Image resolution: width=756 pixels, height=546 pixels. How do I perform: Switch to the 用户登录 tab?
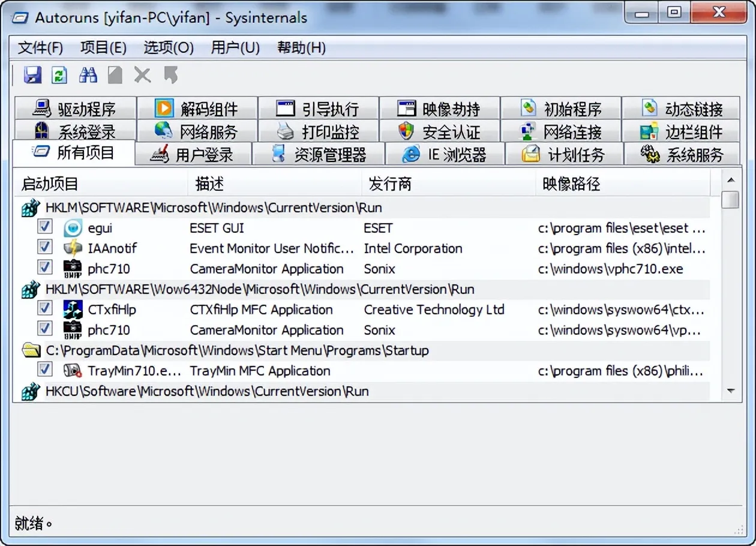(x=193, y=154)
